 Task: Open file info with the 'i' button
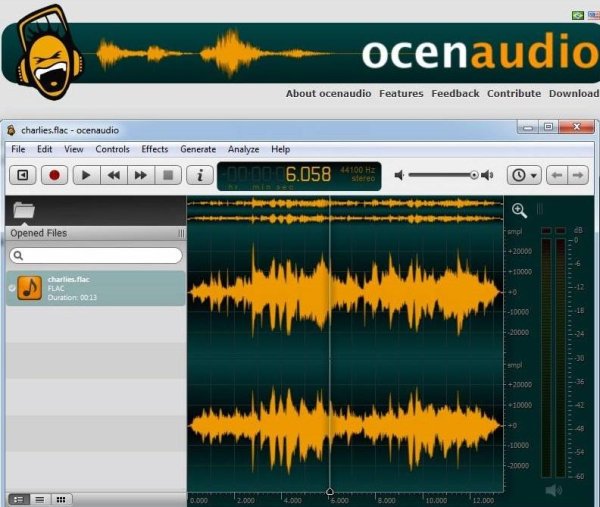tap(200, 175)
